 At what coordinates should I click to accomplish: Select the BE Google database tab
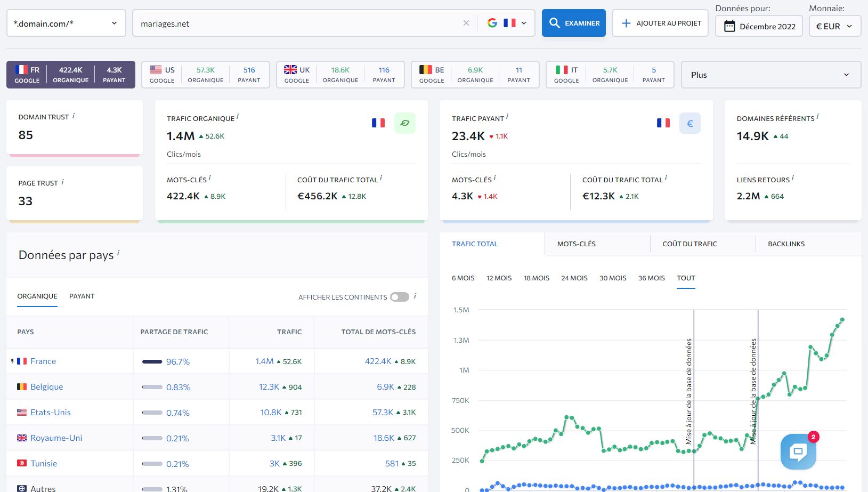[x=475, y=75]
